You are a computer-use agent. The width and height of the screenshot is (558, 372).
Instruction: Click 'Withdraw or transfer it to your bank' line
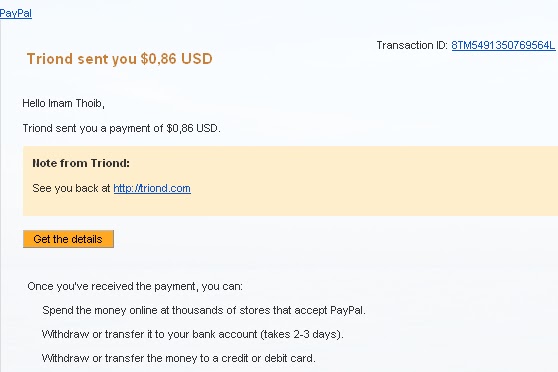click(193, 334)
